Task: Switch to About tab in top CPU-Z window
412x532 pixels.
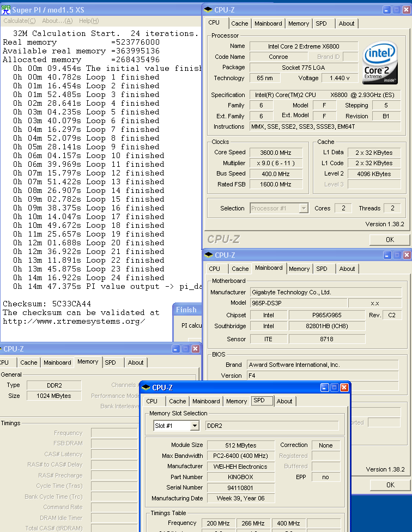Action: [x=347, y=23]
